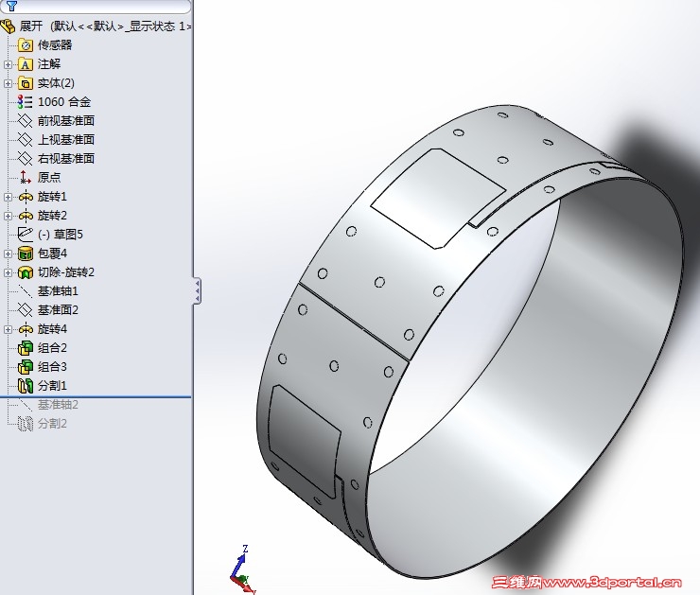
Task: Click the 基准轴1 axis icon
Action: (25, 291)
